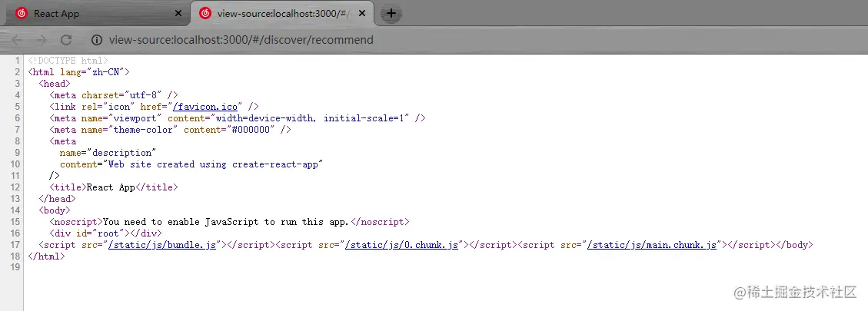
Task: Click the <title>React App</title> line
Action: [114, 187]
